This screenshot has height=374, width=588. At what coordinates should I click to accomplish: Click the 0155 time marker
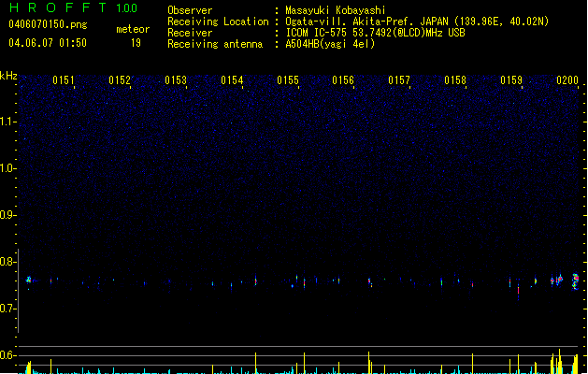(288, 79)
